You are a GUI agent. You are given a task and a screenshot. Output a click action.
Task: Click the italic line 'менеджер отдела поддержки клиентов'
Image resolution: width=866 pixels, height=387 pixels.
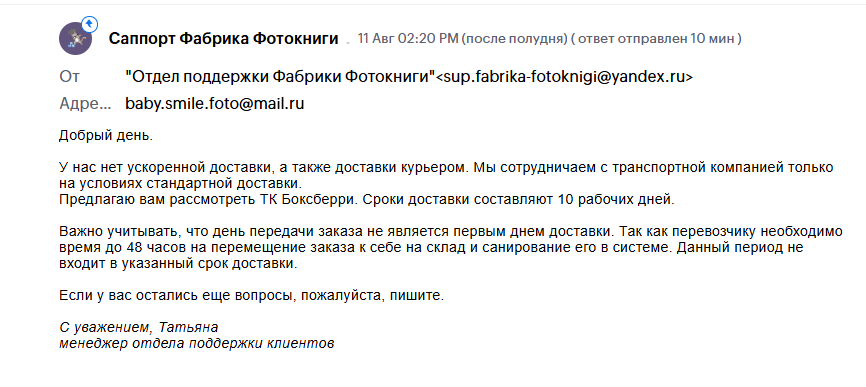tap(197, 344)
